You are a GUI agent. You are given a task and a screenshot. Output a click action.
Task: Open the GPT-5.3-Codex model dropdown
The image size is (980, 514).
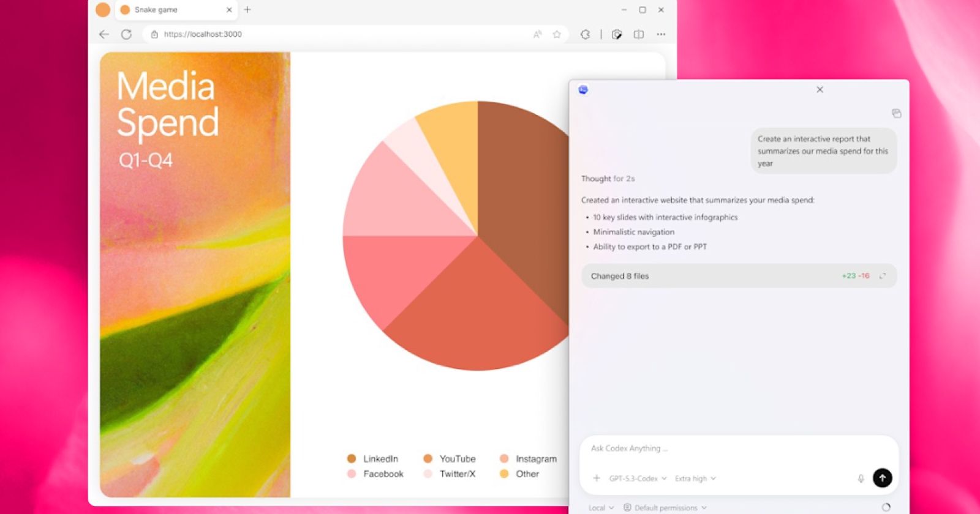[638, 479]
